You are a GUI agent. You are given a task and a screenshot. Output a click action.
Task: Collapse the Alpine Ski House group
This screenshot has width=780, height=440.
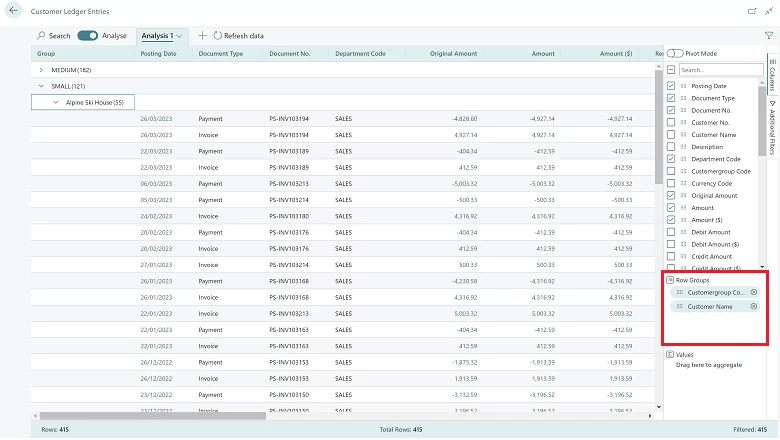click(x=56, y=102)
